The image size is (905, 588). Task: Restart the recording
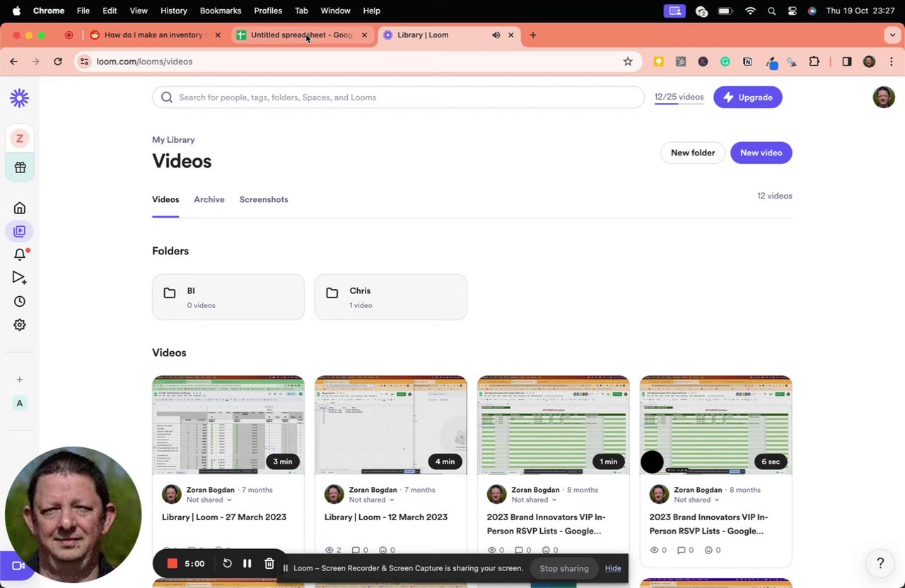tap(227, 563)
